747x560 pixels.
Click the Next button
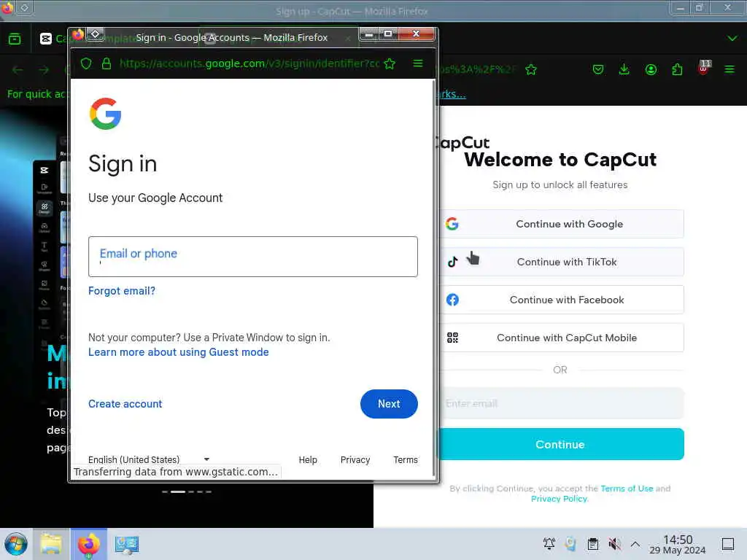(389, 404)
